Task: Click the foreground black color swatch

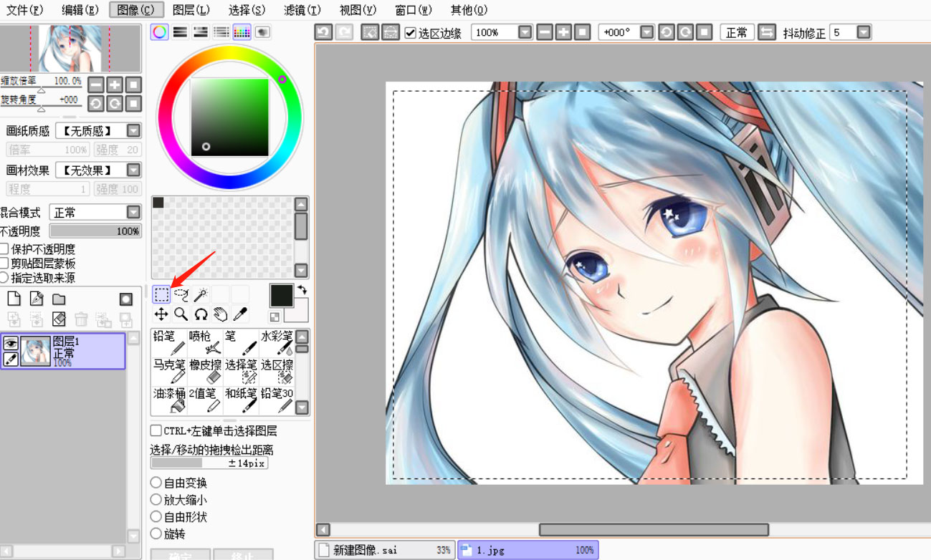Action: coord(282,296)
